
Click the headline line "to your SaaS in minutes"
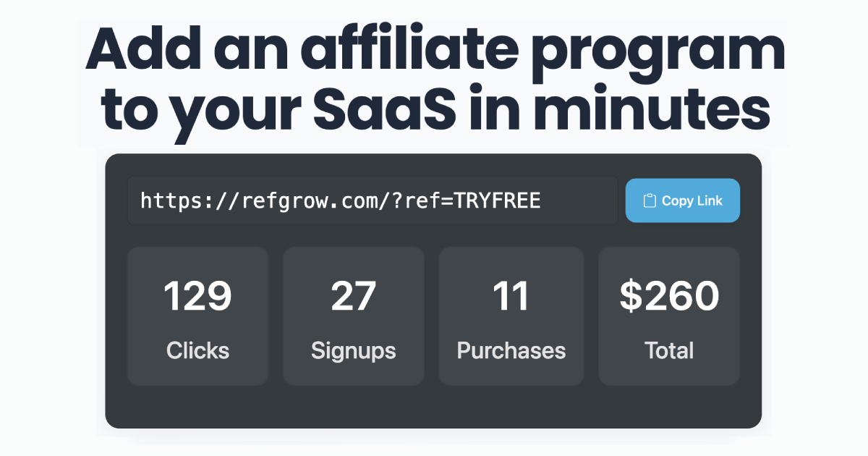435,114
